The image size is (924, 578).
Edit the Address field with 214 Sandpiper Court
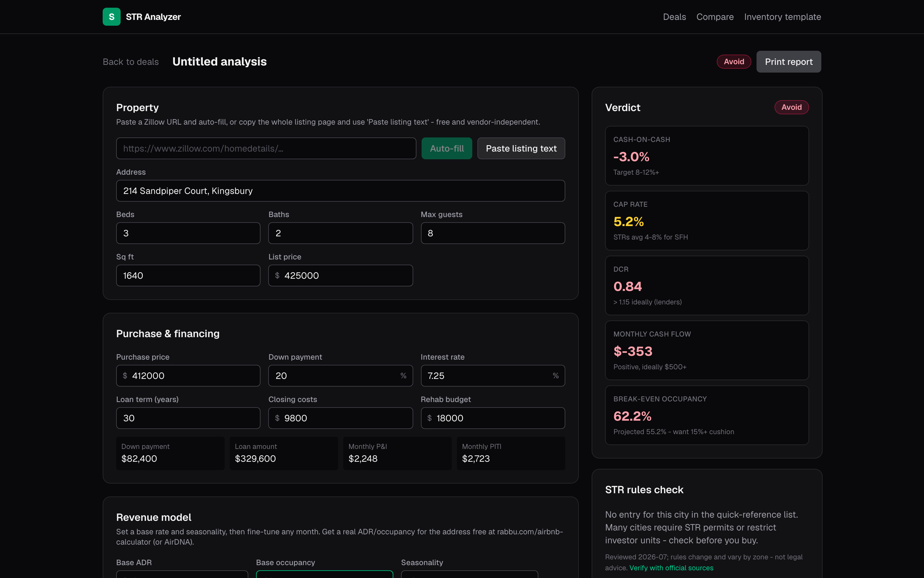pos(341,191)
